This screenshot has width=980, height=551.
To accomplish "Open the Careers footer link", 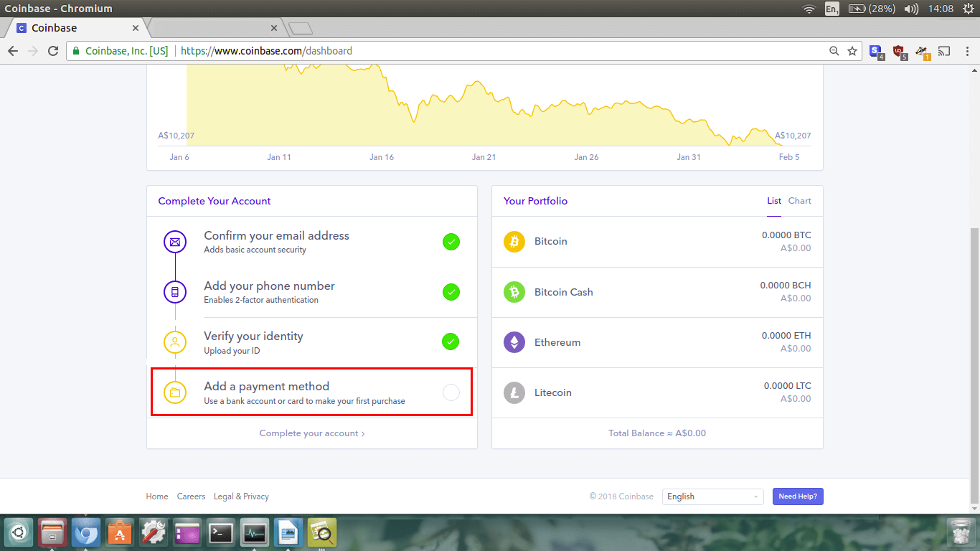I will 191,496.
